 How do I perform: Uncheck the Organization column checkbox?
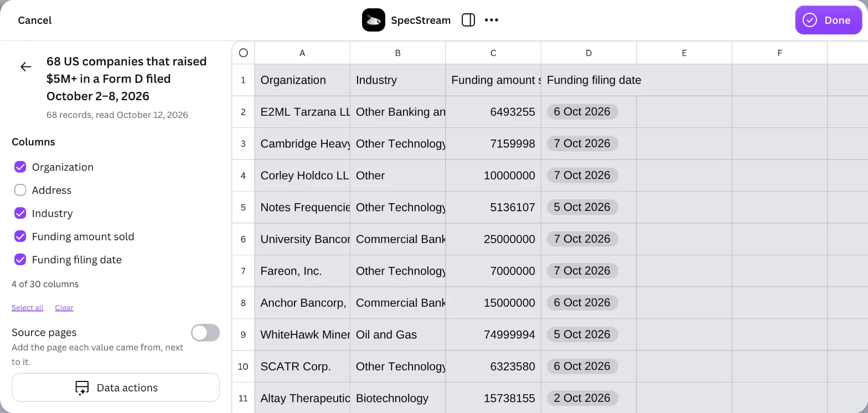point(20,167)
